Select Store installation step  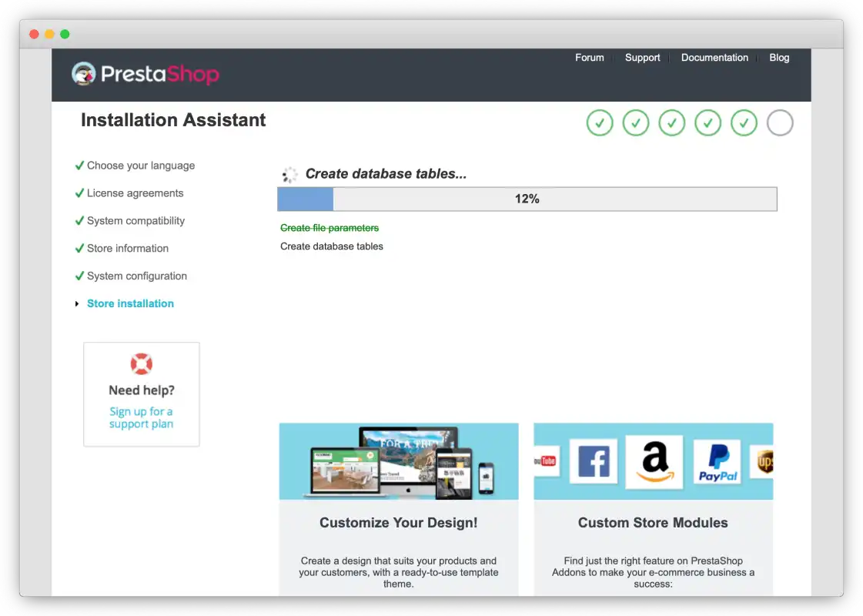click(130, 303)
